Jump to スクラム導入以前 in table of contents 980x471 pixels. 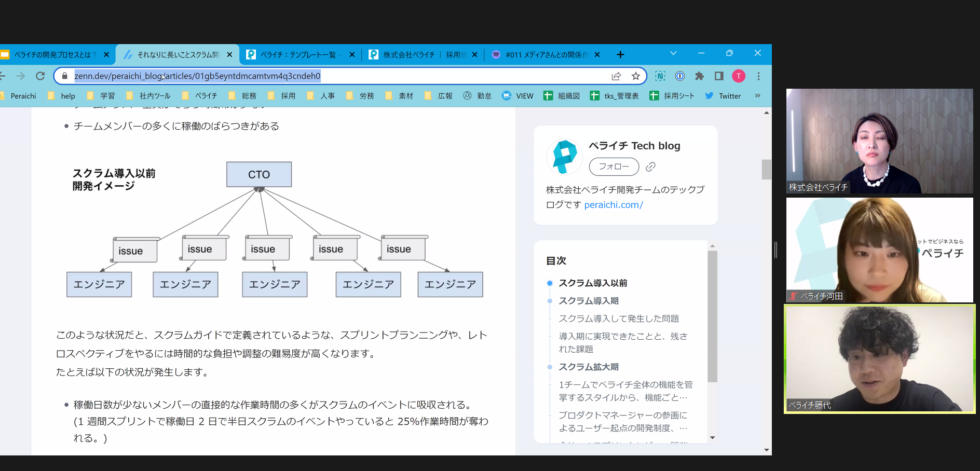[593, 283]
